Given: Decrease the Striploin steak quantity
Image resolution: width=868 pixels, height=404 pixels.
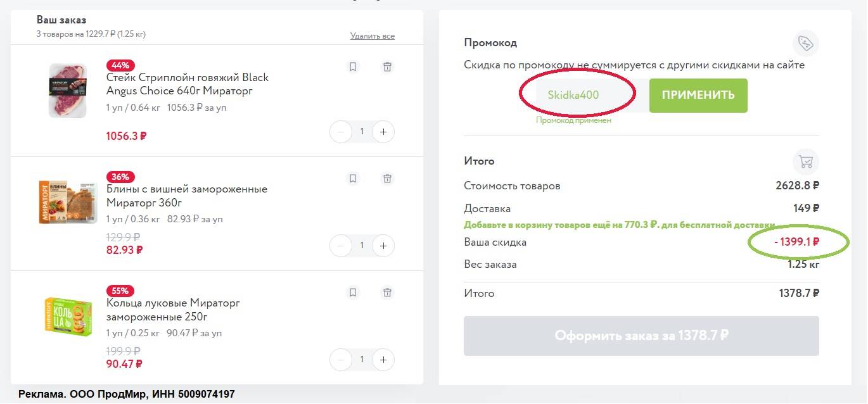Looking at the screenshot, I should (341, 132).
